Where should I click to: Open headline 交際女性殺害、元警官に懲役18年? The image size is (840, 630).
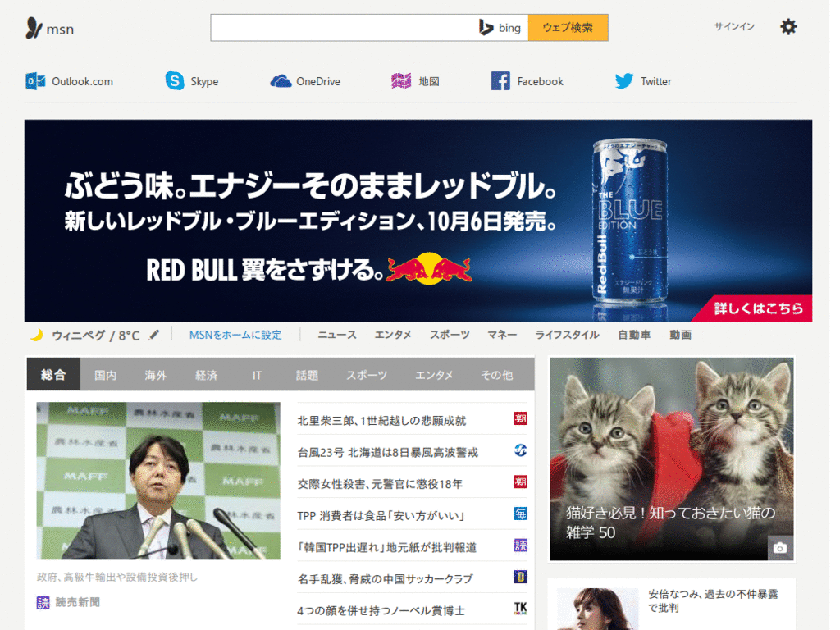380,484
